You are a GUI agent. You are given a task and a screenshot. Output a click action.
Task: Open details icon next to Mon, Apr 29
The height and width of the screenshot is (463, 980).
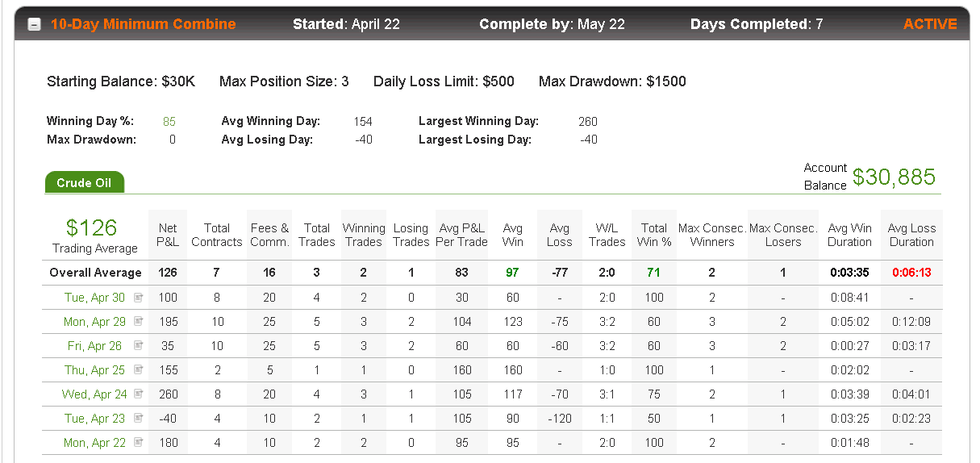coord(139,322)
